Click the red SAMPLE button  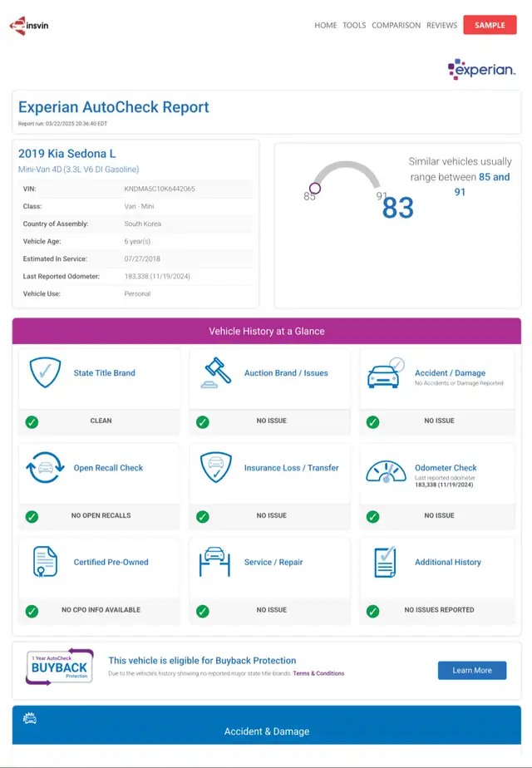[490, 25]
